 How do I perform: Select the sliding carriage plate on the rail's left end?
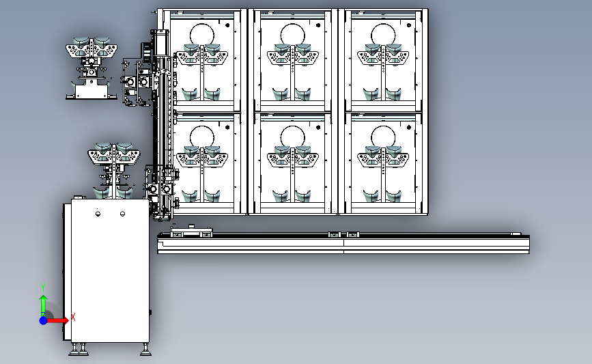click(x=191, y=232)
